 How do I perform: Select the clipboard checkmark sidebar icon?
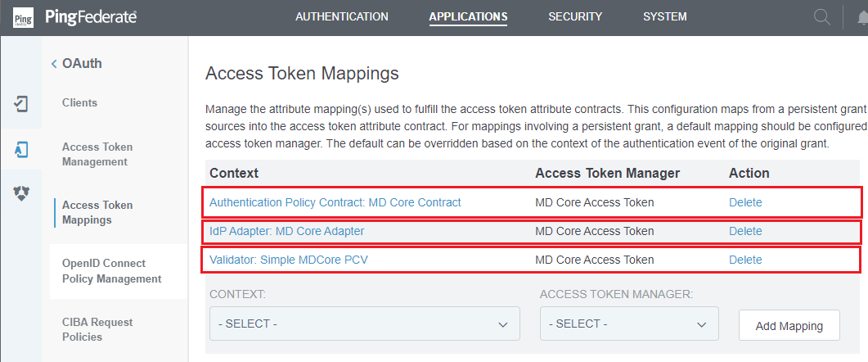[x=20, y=104]
